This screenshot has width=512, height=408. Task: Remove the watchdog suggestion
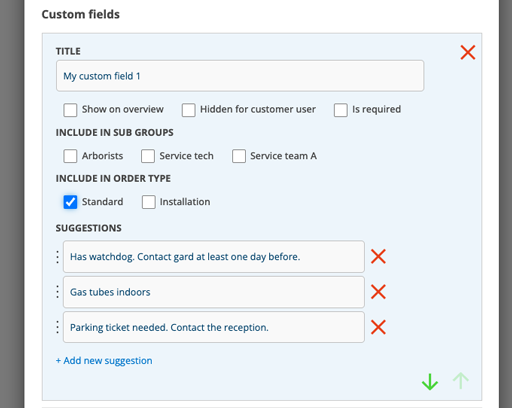pos(378,257)
